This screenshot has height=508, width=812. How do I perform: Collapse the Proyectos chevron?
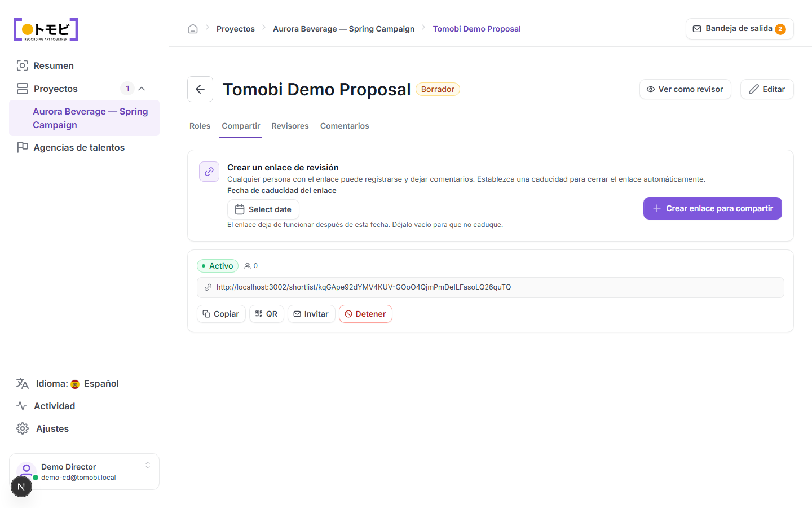(142, 89)
